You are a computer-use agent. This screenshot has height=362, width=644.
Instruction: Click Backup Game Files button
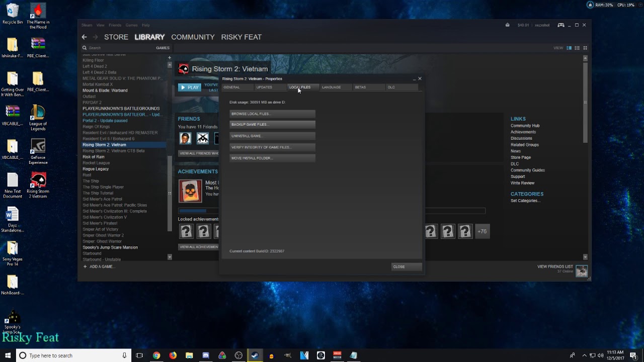tap(272, 125)
